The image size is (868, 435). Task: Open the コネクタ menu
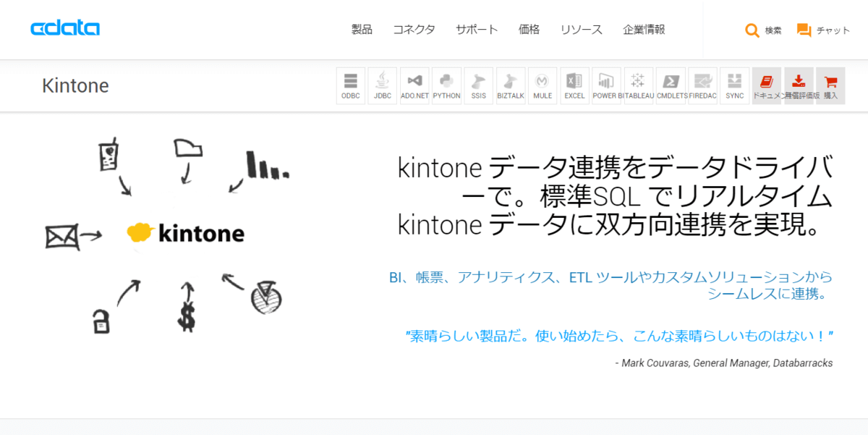tap(414, 30)
